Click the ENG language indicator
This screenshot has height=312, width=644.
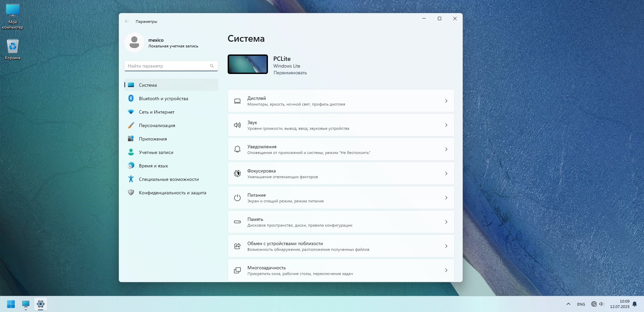coord(581,304)
